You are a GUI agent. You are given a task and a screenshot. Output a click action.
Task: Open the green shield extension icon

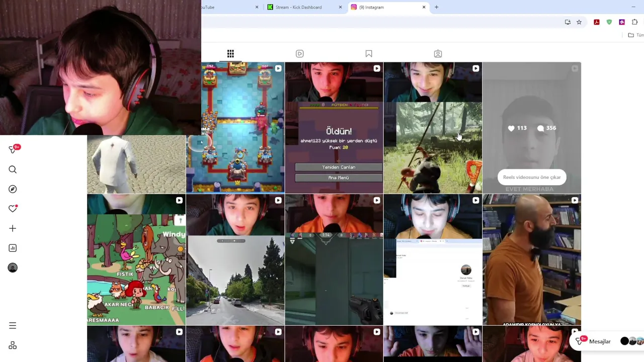coord(609,22)
